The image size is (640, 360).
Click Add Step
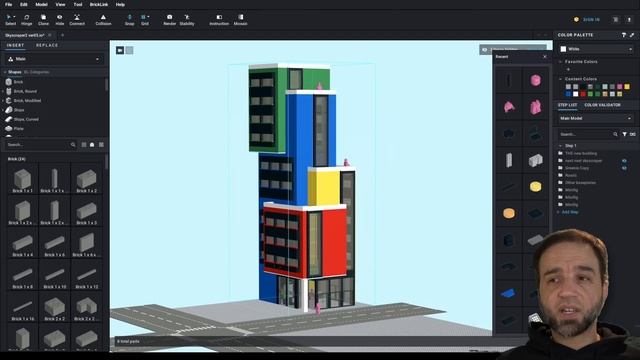(570, 212)
